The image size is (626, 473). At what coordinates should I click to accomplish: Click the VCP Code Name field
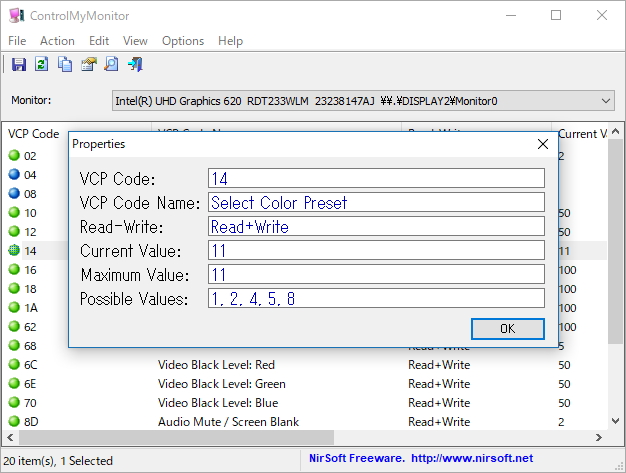(376, 202)
